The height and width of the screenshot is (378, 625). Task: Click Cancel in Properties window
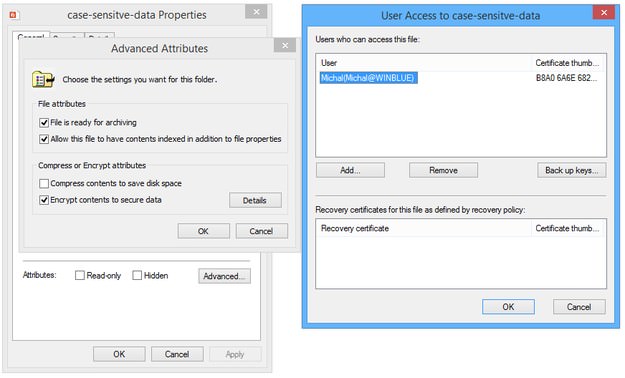177,354
